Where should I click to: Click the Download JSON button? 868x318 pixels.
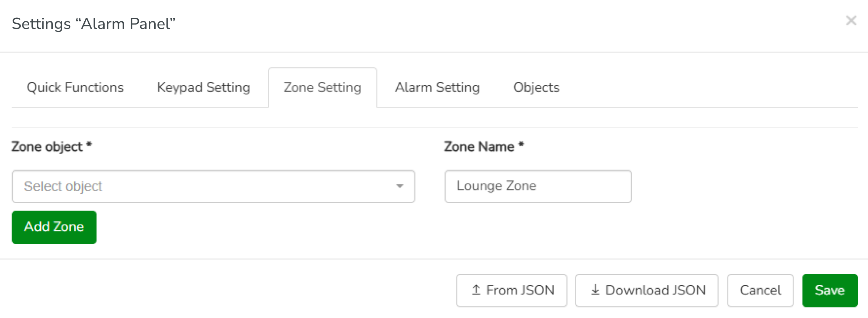pos(646,290)
